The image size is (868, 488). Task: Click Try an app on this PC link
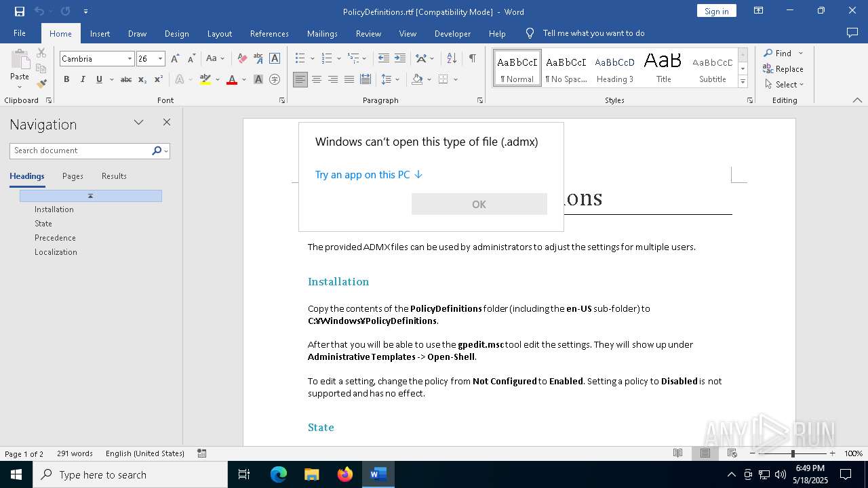369,175
